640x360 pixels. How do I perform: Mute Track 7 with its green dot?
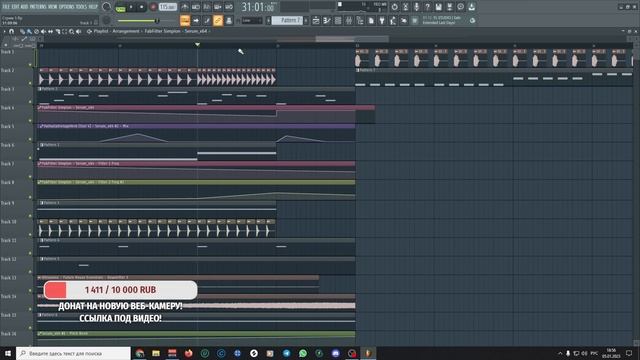pos(30,176)
